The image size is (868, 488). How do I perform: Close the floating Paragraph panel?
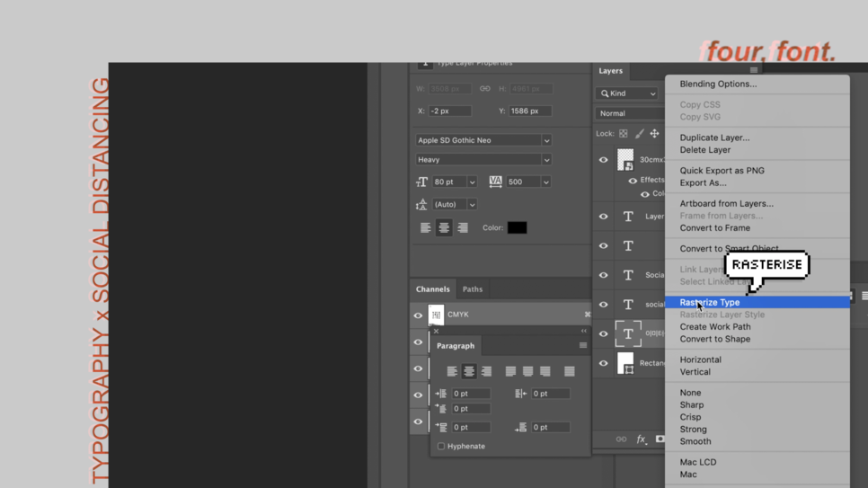point(436,332)
